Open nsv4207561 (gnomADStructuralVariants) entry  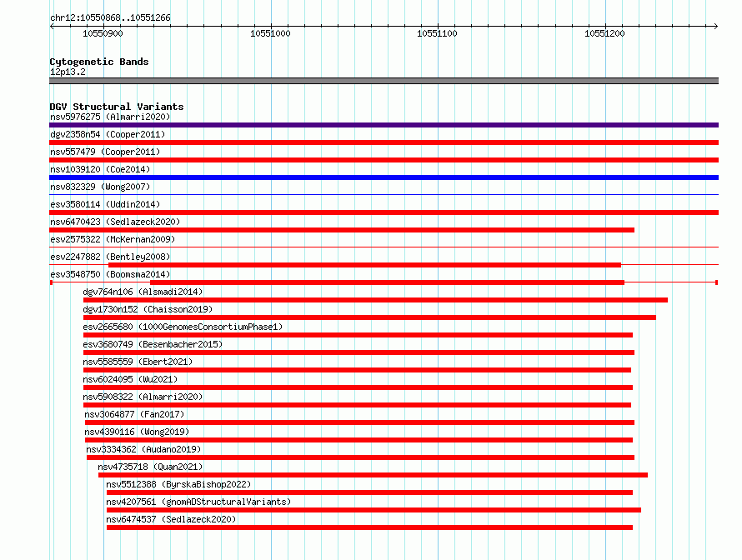pos(198,502)
